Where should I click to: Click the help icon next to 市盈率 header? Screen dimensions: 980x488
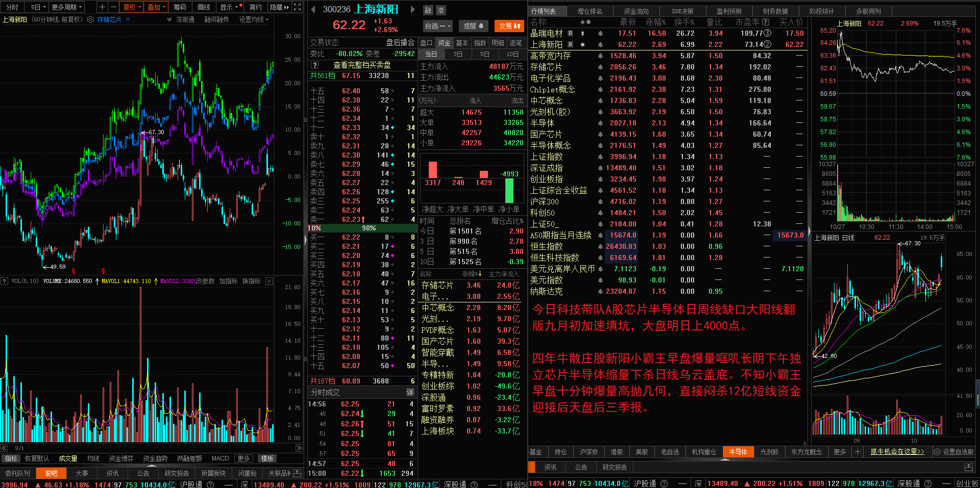[765, 22]
